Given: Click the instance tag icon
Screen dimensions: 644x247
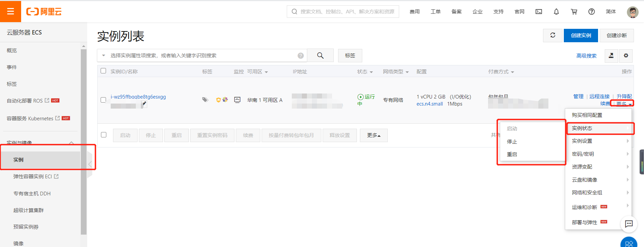Looking at the screenshot, I should point(205,100).
